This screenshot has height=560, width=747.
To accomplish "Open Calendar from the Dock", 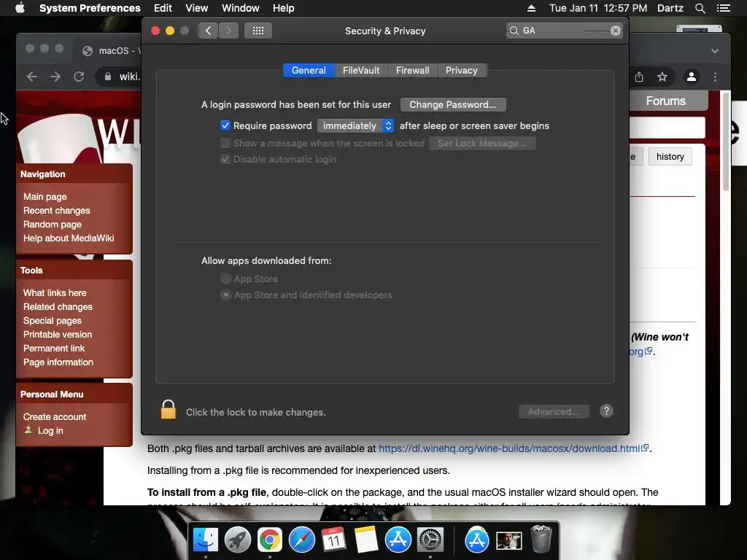I will point(333,540).
